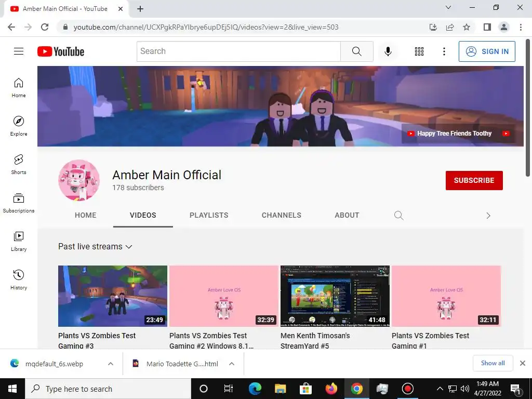Screen dimensions: 532x399
Task: Reload the page
Action: (x=45, y=27)
